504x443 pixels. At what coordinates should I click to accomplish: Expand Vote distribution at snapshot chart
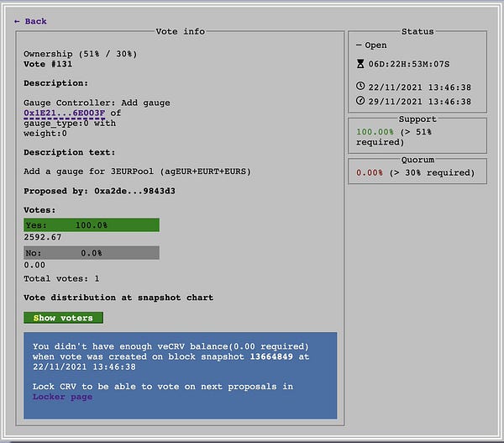pos(118,298)
